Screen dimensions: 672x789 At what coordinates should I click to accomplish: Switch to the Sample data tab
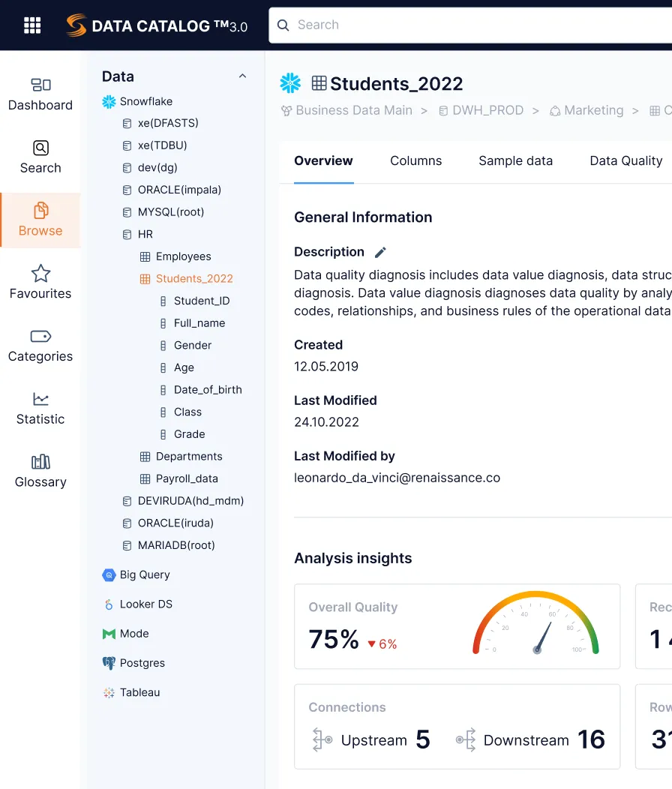[515, 161]
